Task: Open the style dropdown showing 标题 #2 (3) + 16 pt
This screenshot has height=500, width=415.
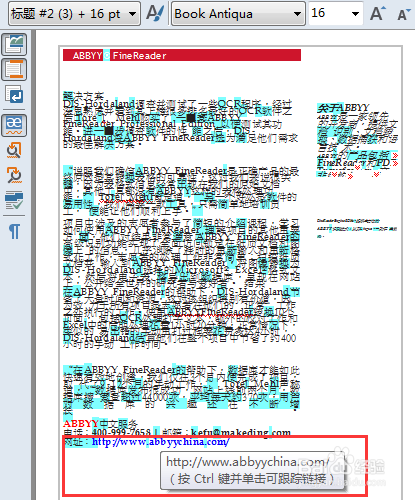Action: [74, 14]
